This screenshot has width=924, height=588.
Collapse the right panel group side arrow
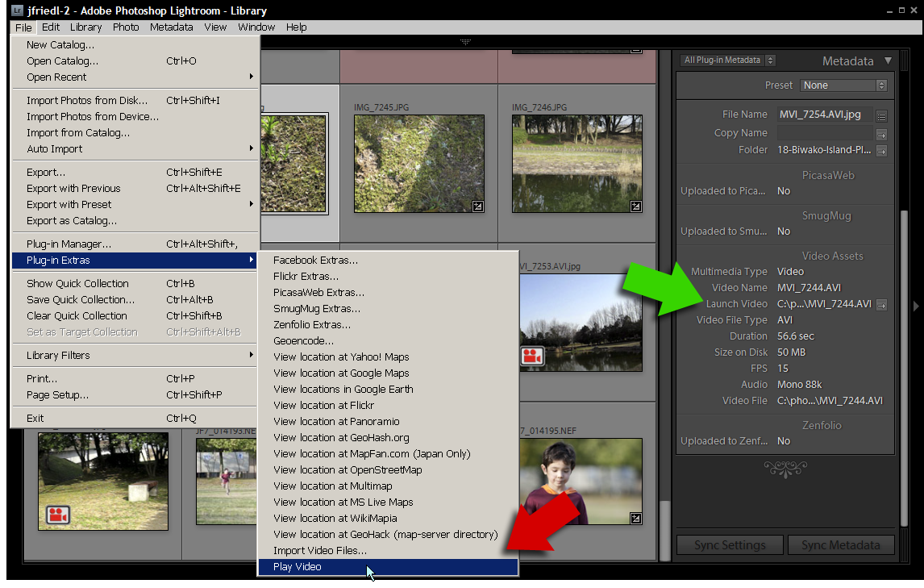point(916,306)
